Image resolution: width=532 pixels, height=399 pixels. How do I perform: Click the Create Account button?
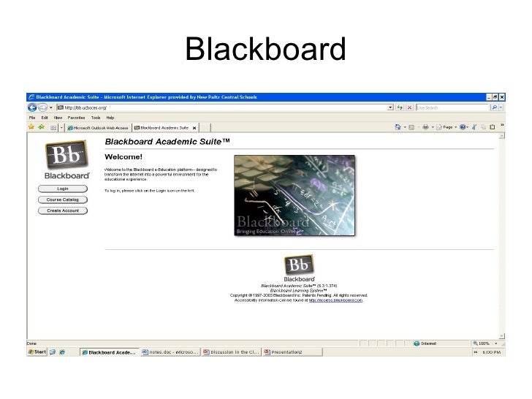(x=63, y=210)
